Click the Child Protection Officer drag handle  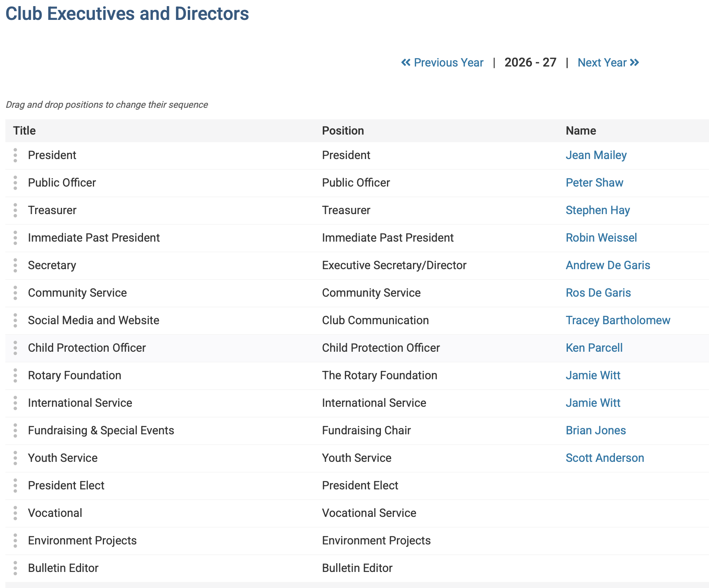(x=15, y=348)
